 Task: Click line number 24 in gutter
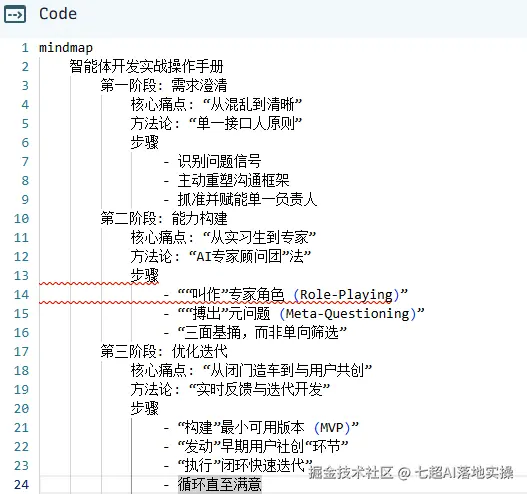pyautogui.click(x=22, y=485)
